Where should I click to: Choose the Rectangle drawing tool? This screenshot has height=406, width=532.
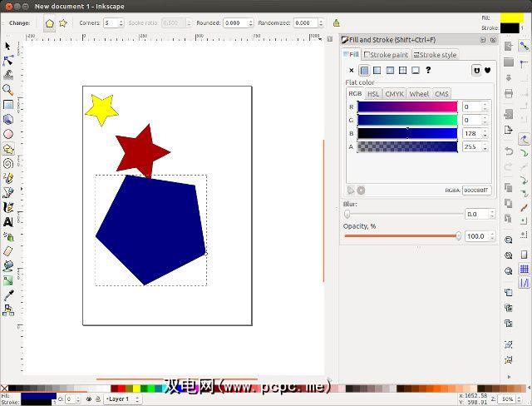pos(8,105)
